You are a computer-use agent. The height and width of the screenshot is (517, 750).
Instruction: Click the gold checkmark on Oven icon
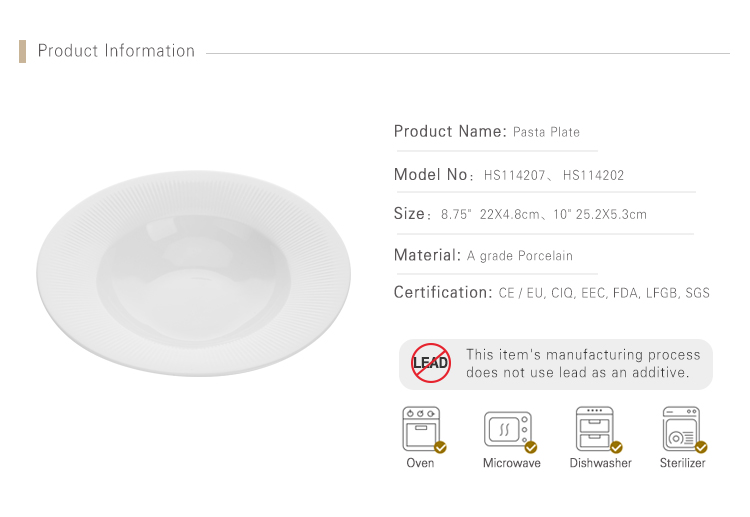click(x=441, y=447)
